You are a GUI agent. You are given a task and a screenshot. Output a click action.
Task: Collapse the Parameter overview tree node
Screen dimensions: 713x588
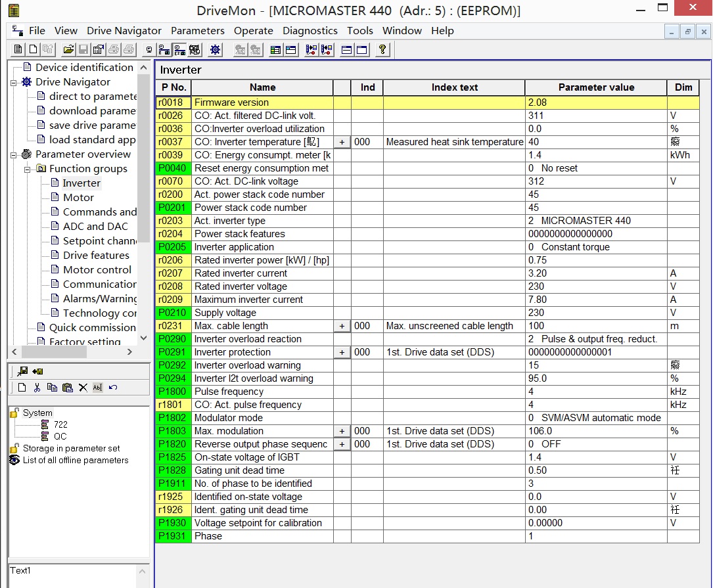tap(14, 154)
